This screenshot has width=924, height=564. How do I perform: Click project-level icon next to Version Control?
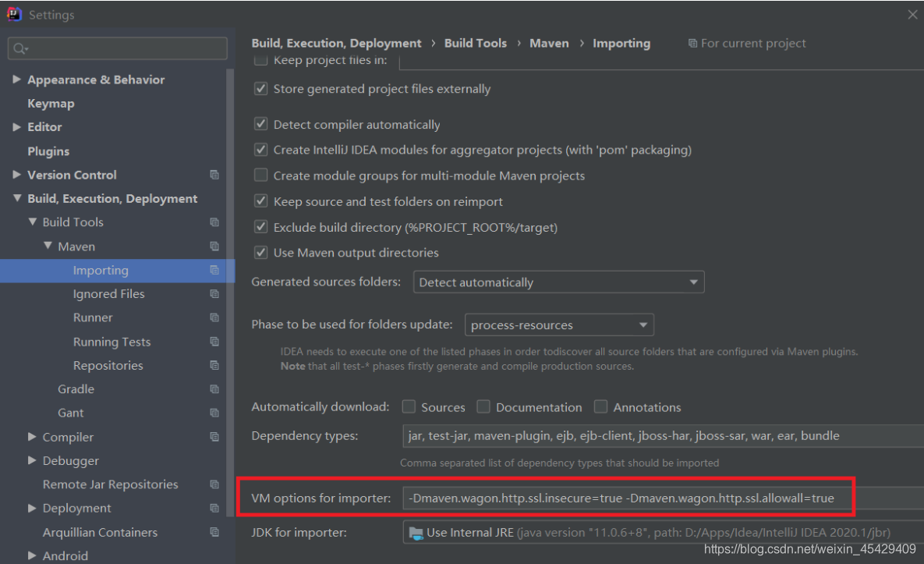click(214, 175)
